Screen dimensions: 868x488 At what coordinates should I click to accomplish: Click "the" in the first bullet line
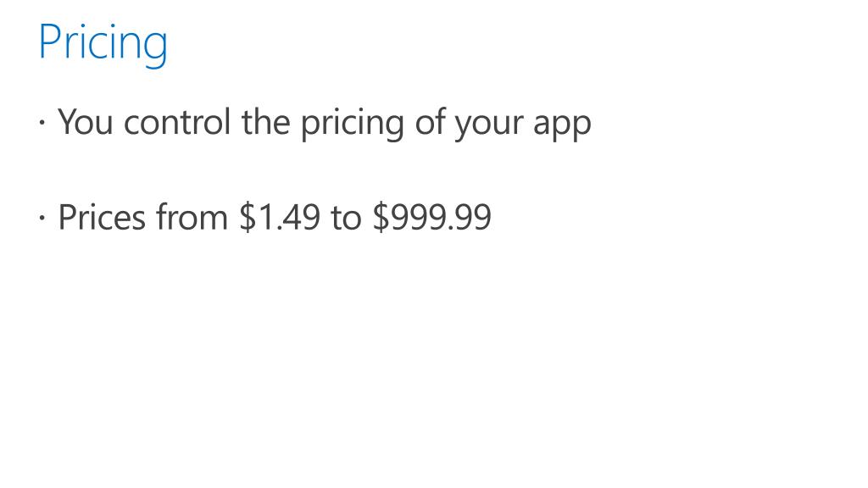(x=265, y=122)
